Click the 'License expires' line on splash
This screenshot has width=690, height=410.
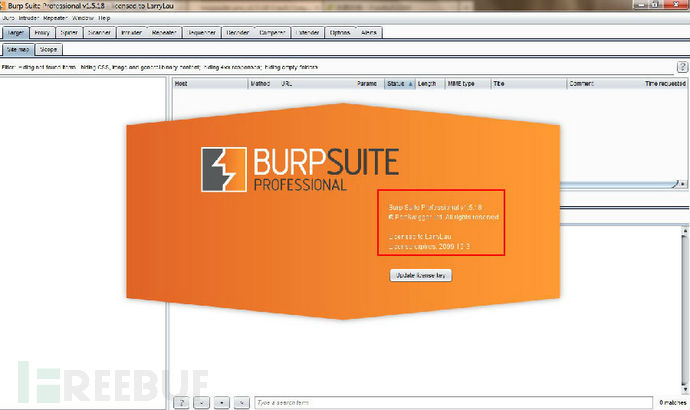429,246
